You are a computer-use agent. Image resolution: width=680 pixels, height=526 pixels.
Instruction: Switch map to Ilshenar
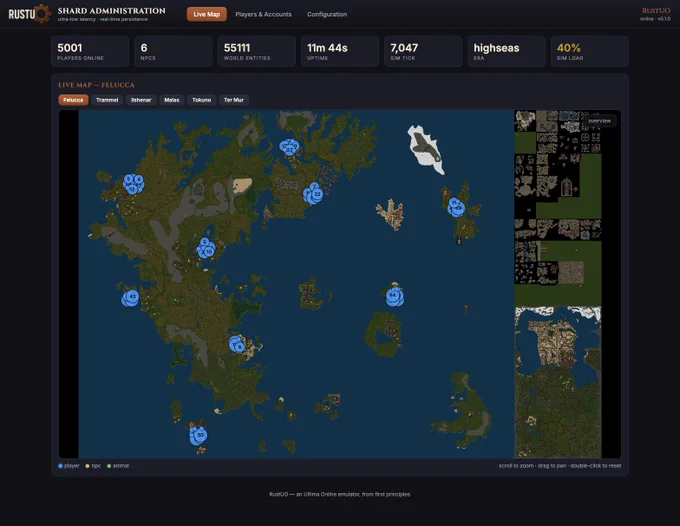pyautogui.click(x=141, y=100)
